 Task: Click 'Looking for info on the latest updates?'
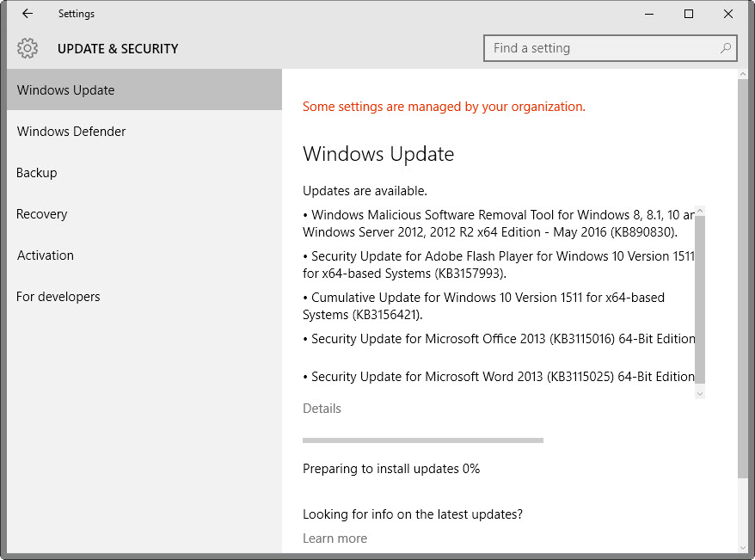413,514
